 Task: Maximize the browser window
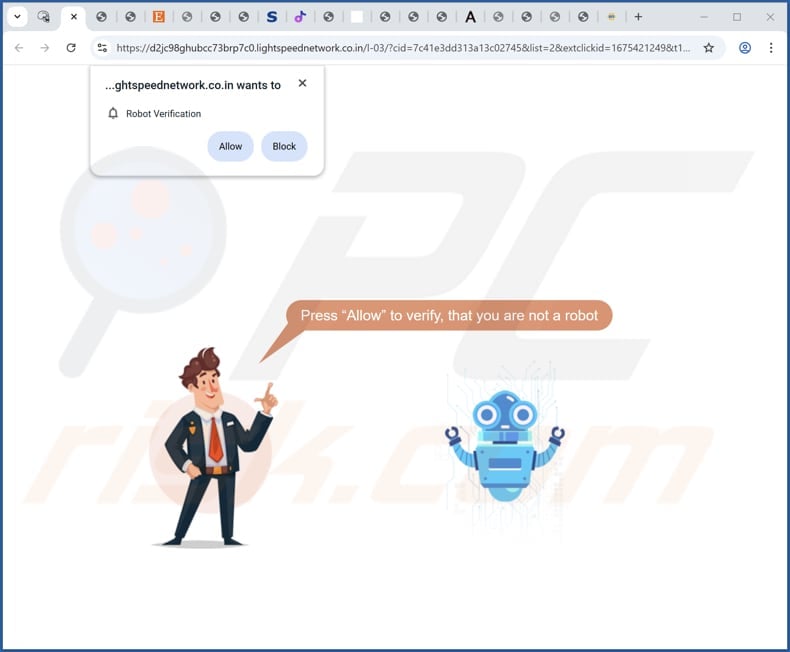(x=737, y=17)
